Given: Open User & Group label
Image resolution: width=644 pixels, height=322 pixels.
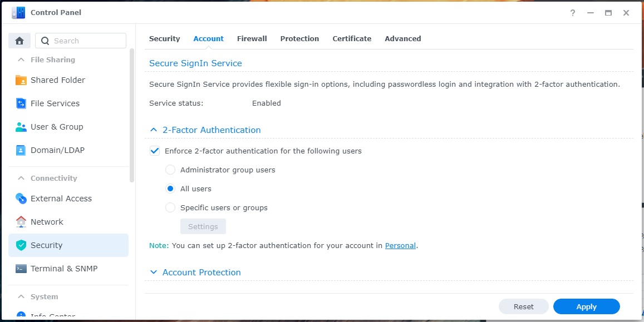Looking at the screenshot, I should point(57,127).
